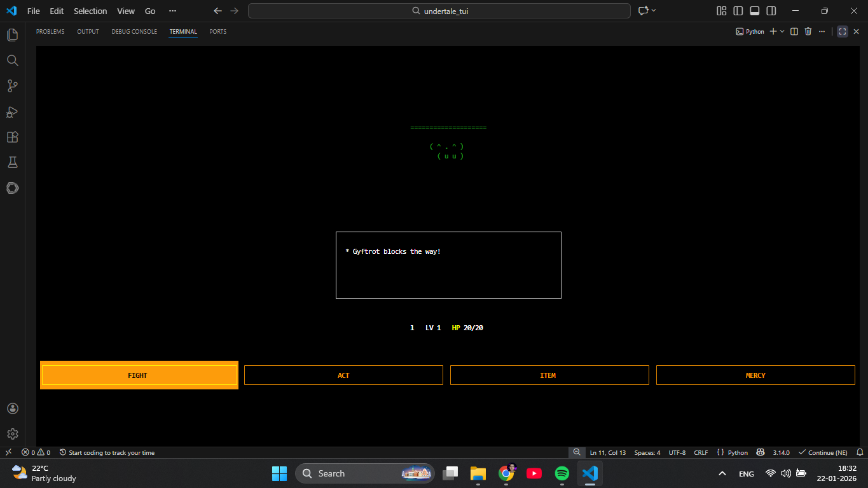Select the ACT button in the game
The image size is (868, 488).
(x=343, y=375)
